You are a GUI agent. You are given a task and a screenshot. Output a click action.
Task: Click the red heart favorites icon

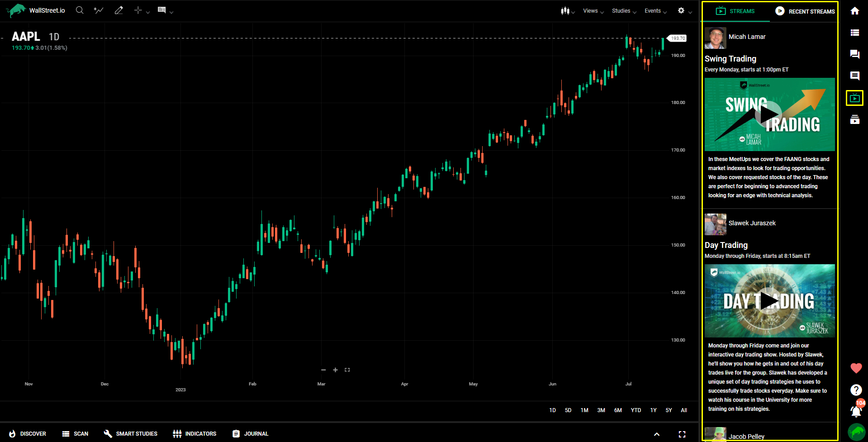(856, 368)
